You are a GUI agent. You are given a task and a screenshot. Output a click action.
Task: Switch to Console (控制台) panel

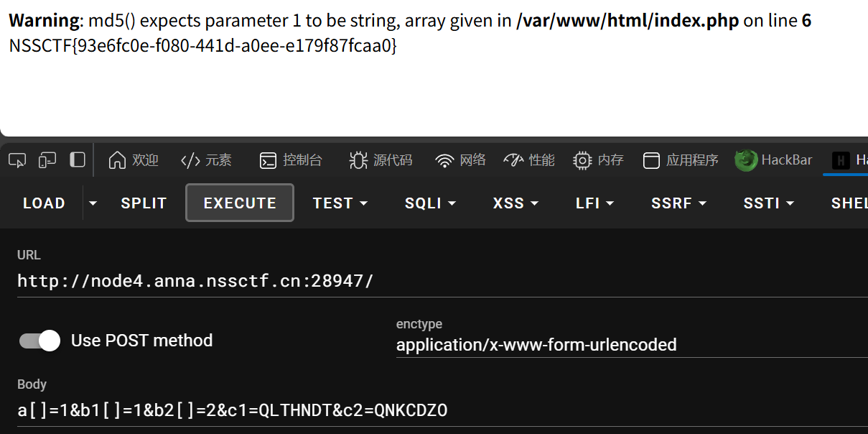tap(291, 160)
